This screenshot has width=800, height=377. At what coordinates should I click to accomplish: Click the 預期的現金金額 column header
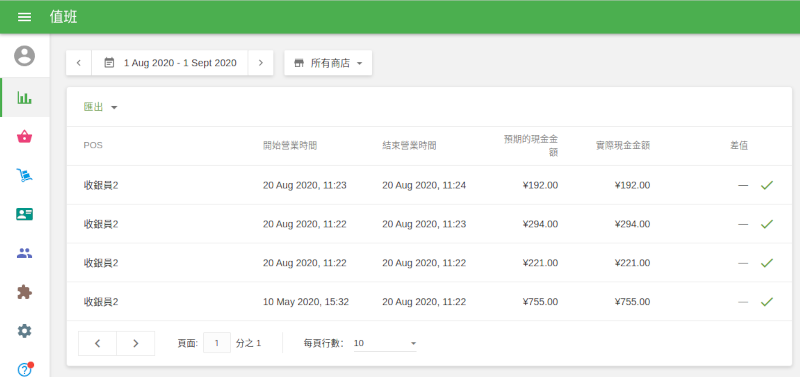[531, 145]
